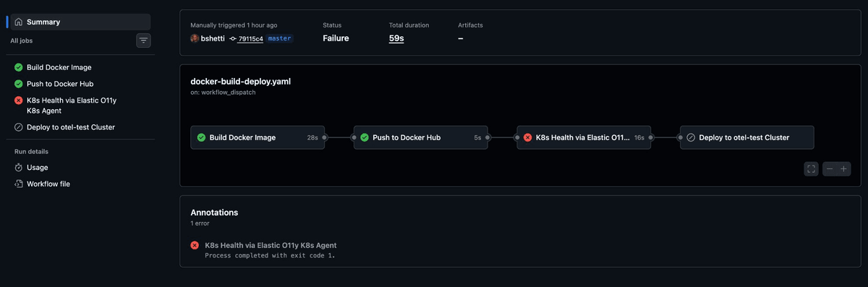
Task: Open the job filter button beside All jobs
Action: tap(144, 40)
